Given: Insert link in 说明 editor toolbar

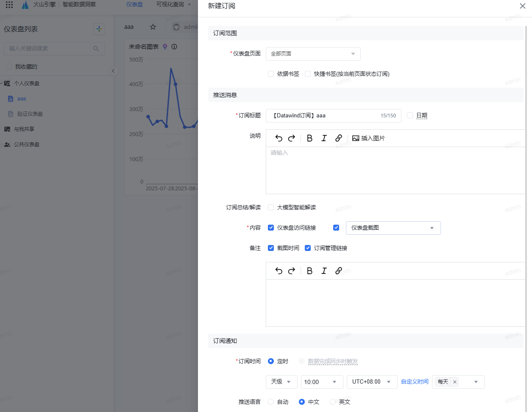Looking at the screenshot, I should (x=338, y=138).
